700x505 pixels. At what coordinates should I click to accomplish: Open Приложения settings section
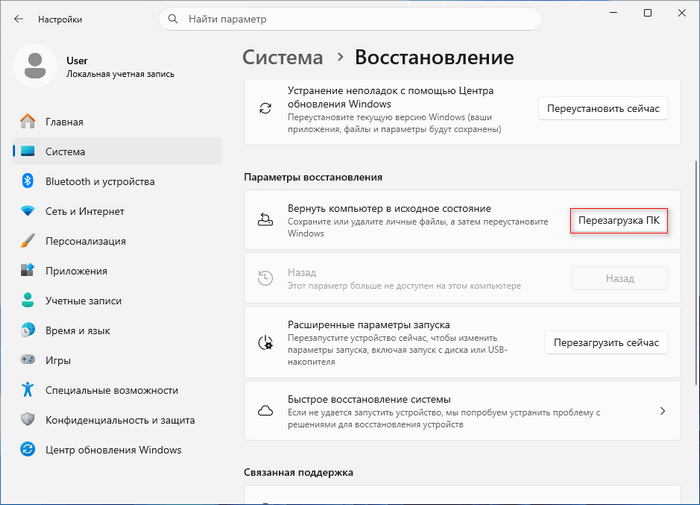(117, 271)
